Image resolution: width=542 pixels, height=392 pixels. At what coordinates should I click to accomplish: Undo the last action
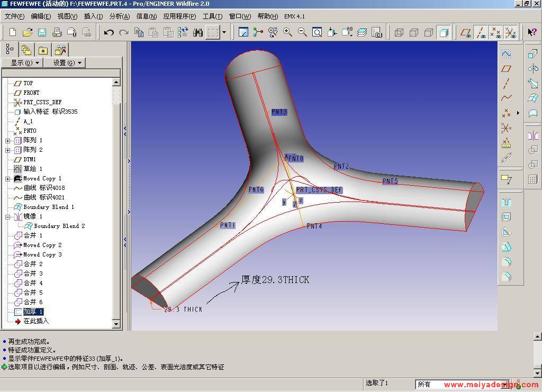pos(109,32)
